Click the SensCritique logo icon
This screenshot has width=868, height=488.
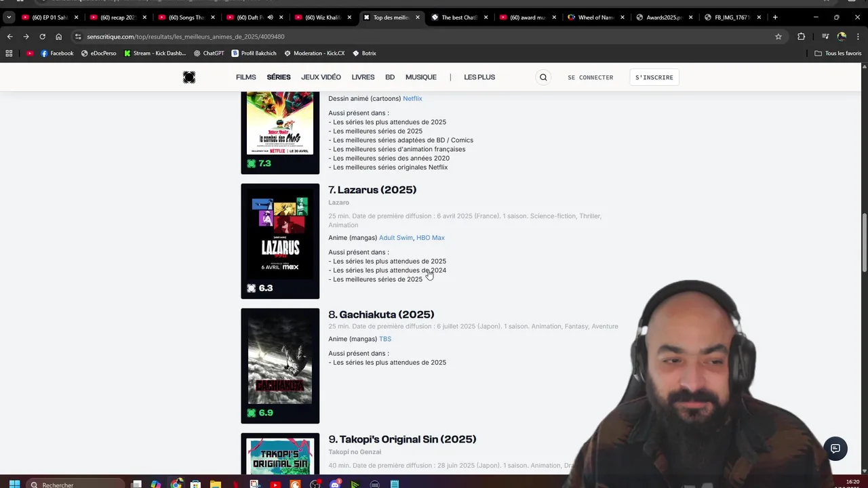[x=189, y=77]
